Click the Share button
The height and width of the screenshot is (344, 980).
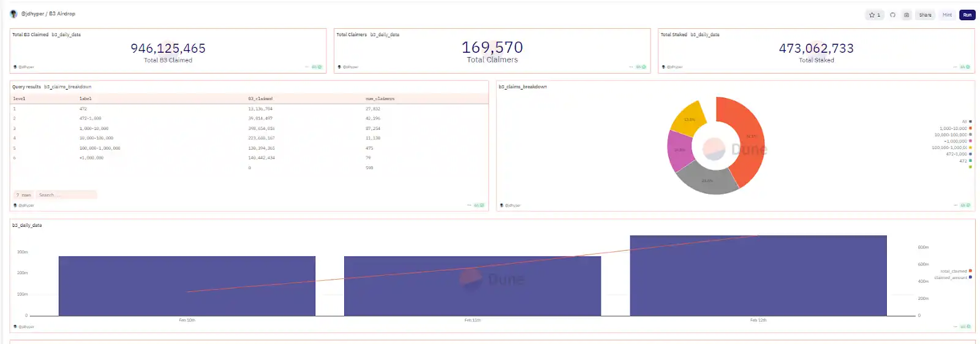[925, 15]
